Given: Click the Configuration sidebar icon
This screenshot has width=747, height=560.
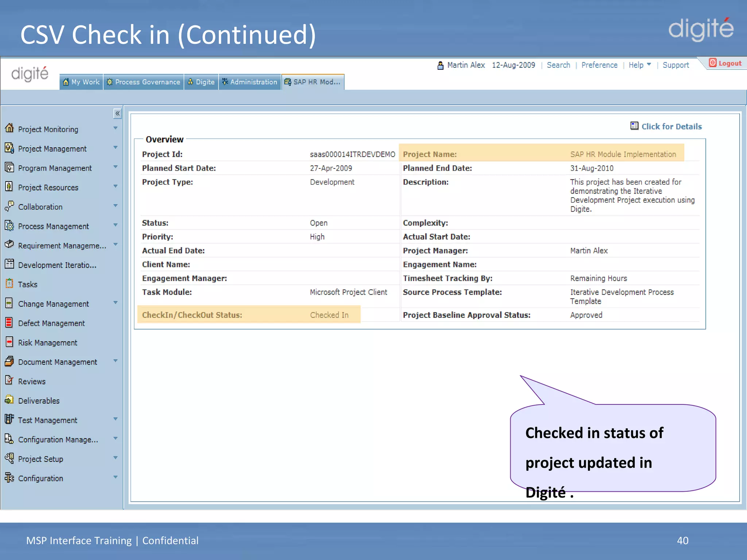Looking at the screenshot, I should point(9,477).
